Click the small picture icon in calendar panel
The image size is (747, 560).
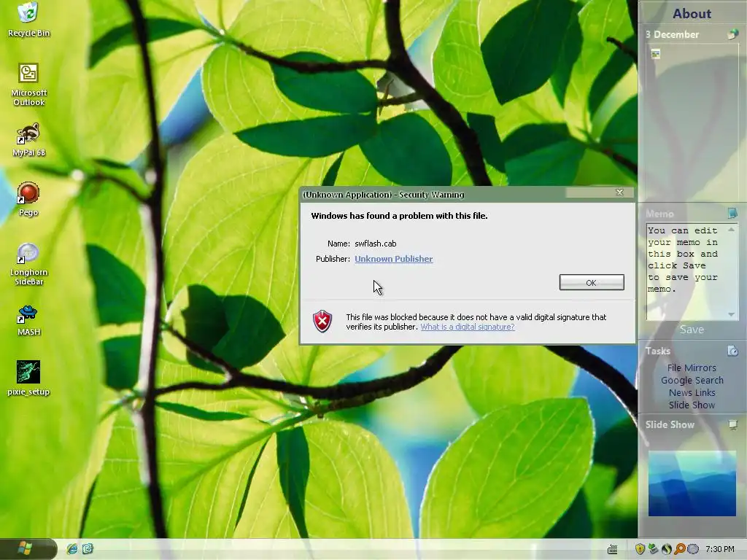(656, 54)
